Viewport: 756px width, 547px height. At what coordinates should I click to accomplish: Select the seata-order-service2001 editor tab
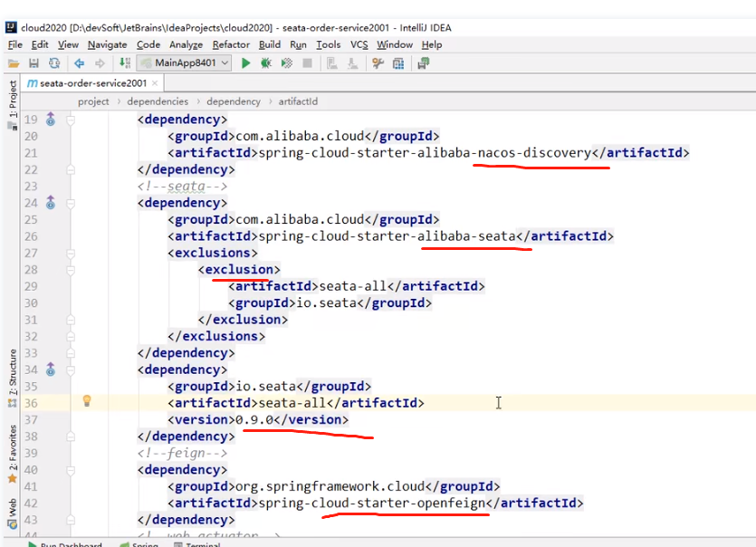[x=92, y=83]
